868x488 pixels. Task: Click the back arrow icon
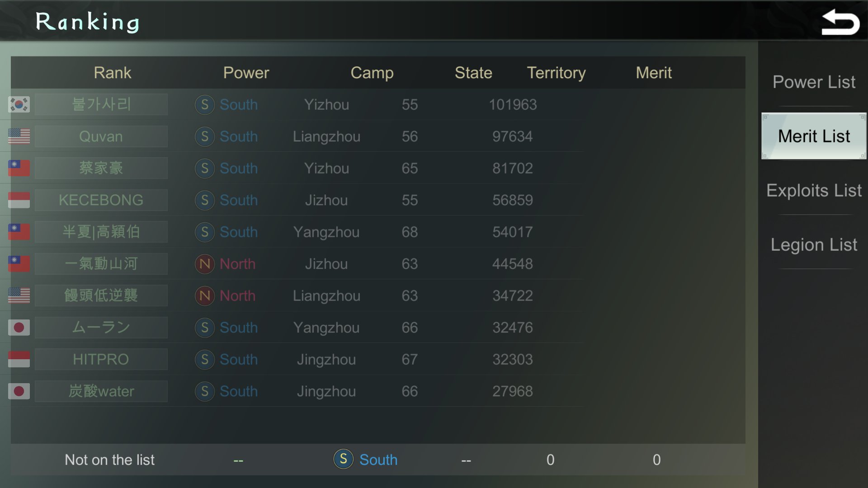point(840,22)
